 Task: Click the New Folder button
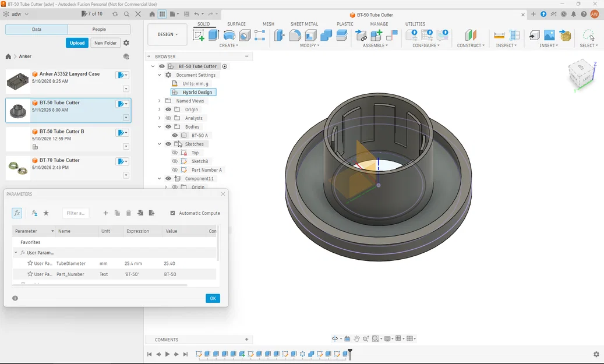point(105,43)
